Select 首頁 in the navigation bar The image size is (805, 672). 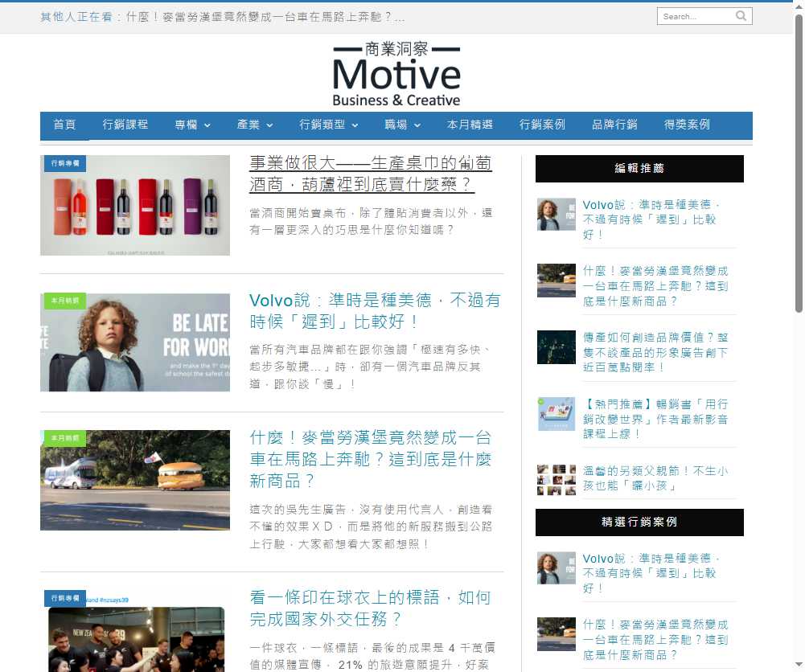pos(64,125)
